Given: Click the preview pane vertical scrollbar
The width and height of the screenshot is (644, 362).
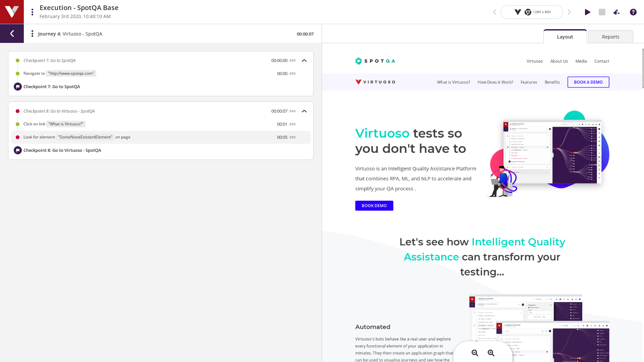Looking at the screenshot, I should 643,68.
